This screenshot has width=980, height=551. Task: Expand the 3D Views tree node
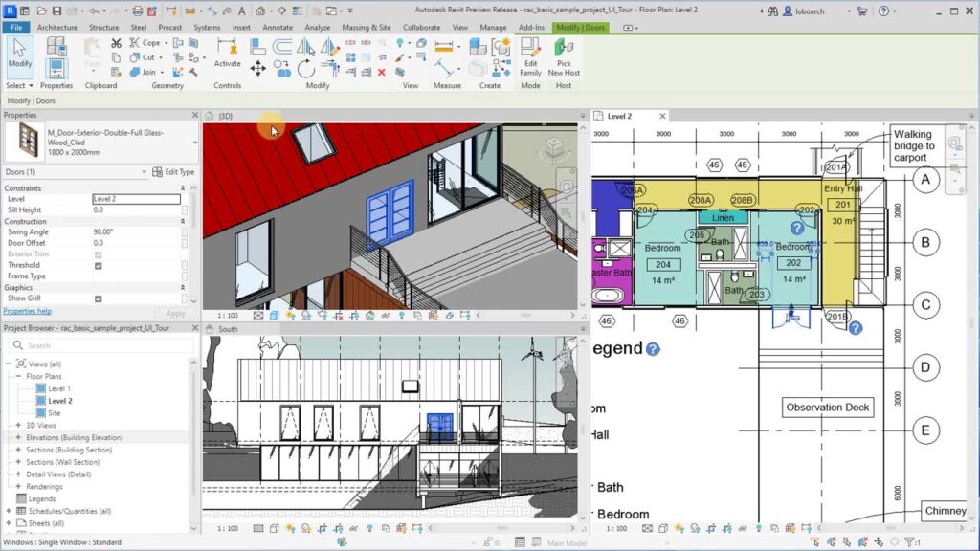17,426
